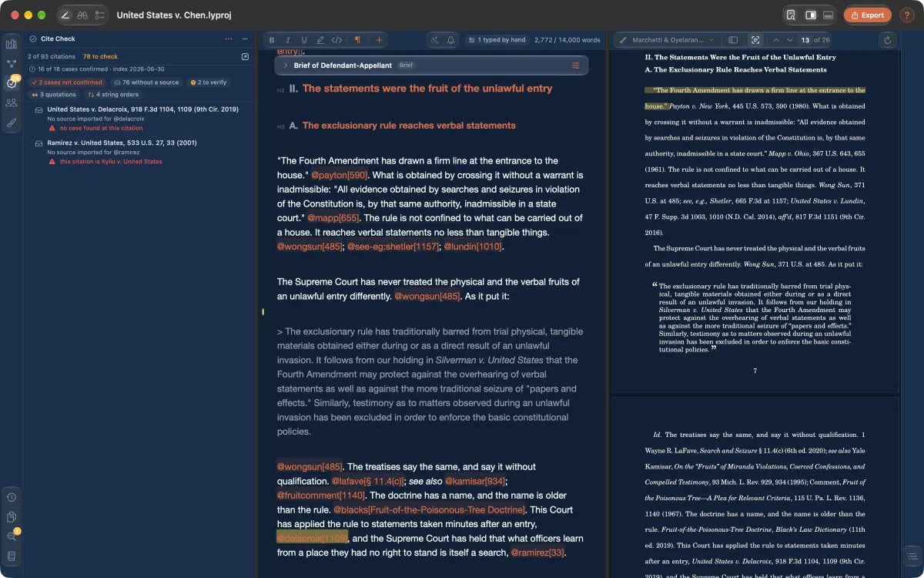Toggle bottom panel layout
This screenshot has width=924, height=578.
829,15
